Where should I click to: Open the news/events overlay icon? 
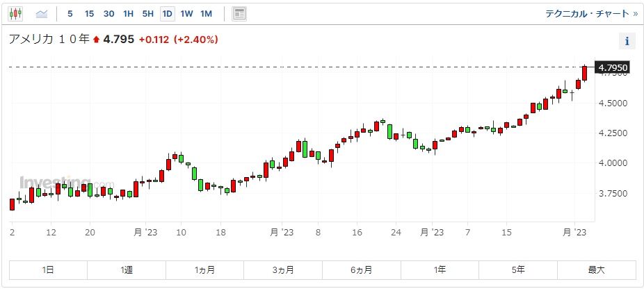pos(239,14)
